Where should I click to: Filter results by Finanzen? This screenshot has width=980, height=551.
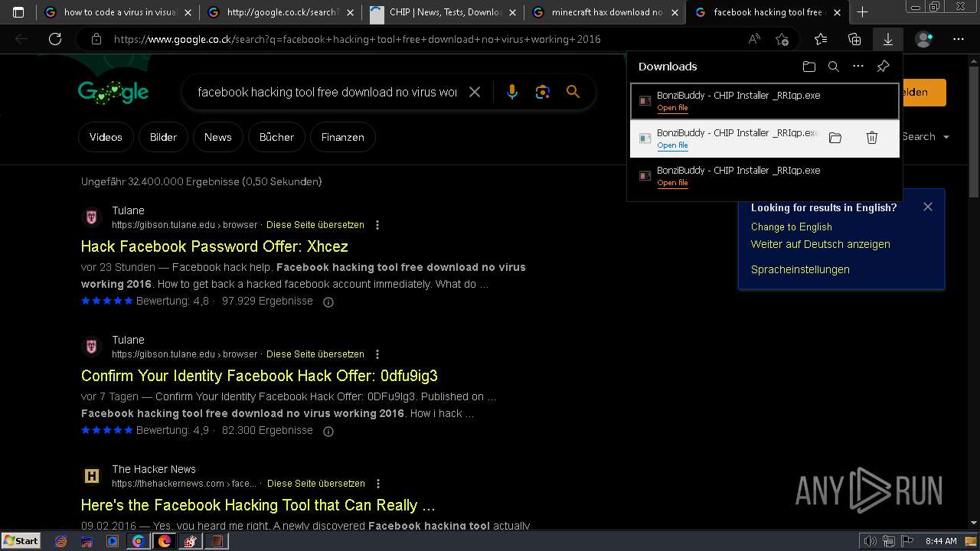[342, 137]
